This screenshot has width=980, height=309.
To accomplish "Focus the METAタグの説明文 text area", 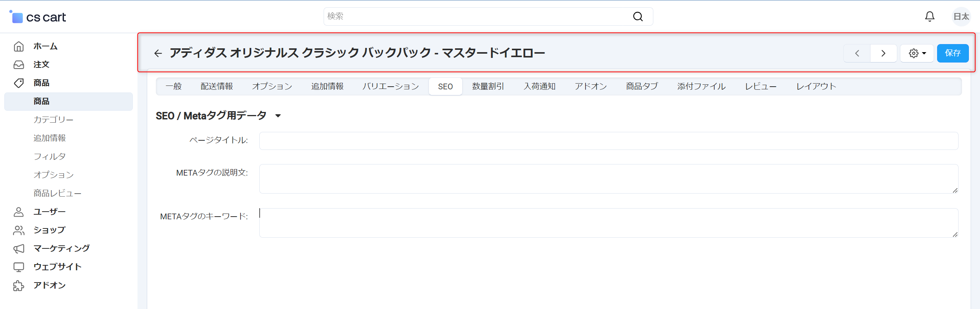I will click(x=609, y=179).
